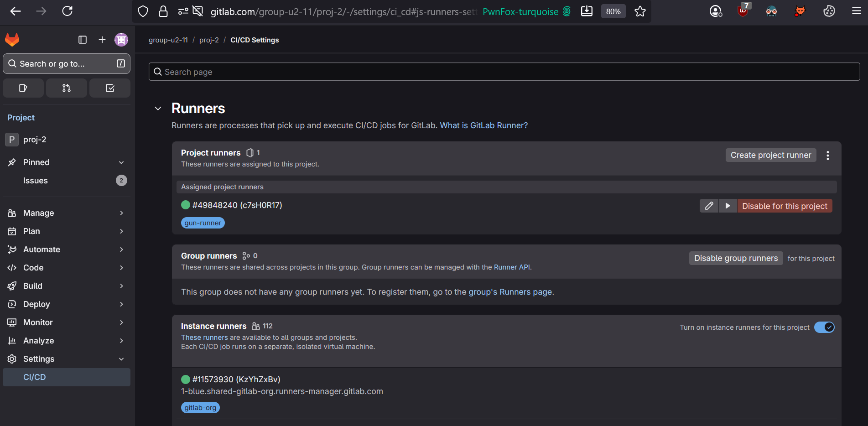Click the Search page input field
868x426 pixels.
[504, 72]
